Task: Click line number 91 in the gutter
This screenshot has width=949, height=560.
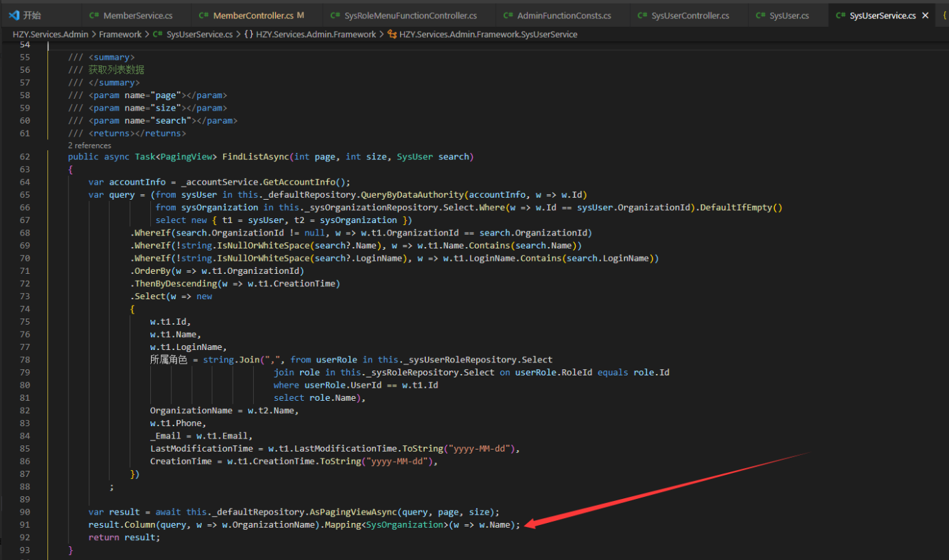Action: coord(25,525)
